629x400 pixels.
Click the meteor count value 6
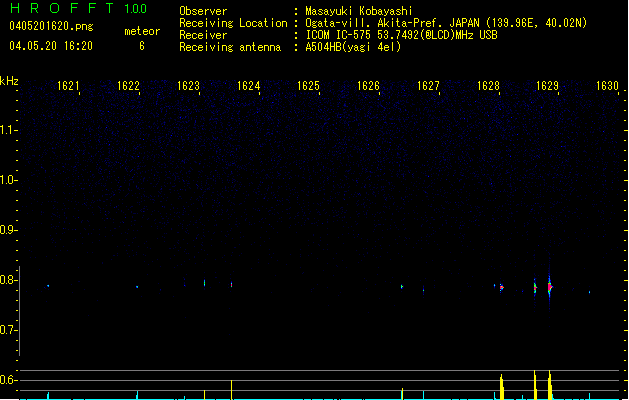click(x=142, y=46)
